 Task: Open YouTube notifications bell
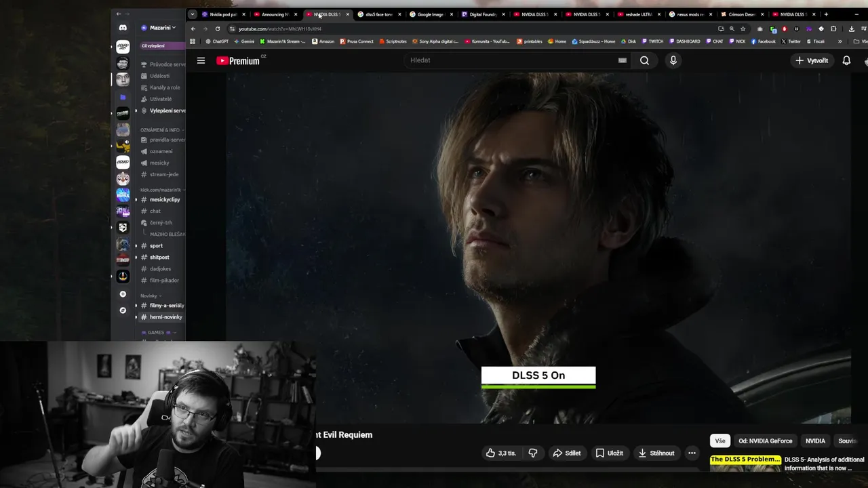coord(846,60)
